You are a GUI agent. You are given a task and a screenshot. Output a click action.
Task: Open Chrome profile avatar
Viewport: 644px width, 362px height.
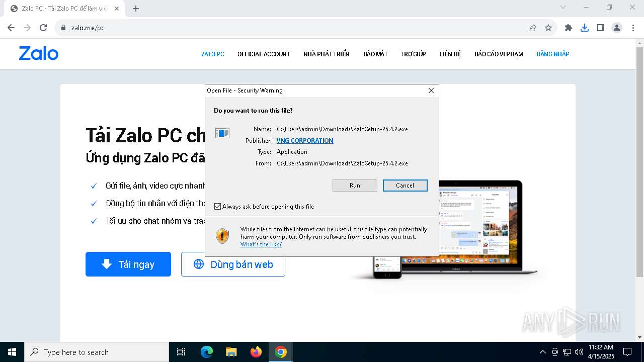pos(617,28)
